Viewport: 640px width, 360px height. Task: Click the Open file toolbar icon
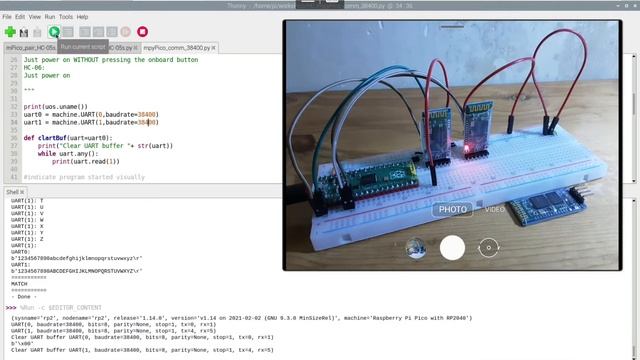tap(24, 32)
